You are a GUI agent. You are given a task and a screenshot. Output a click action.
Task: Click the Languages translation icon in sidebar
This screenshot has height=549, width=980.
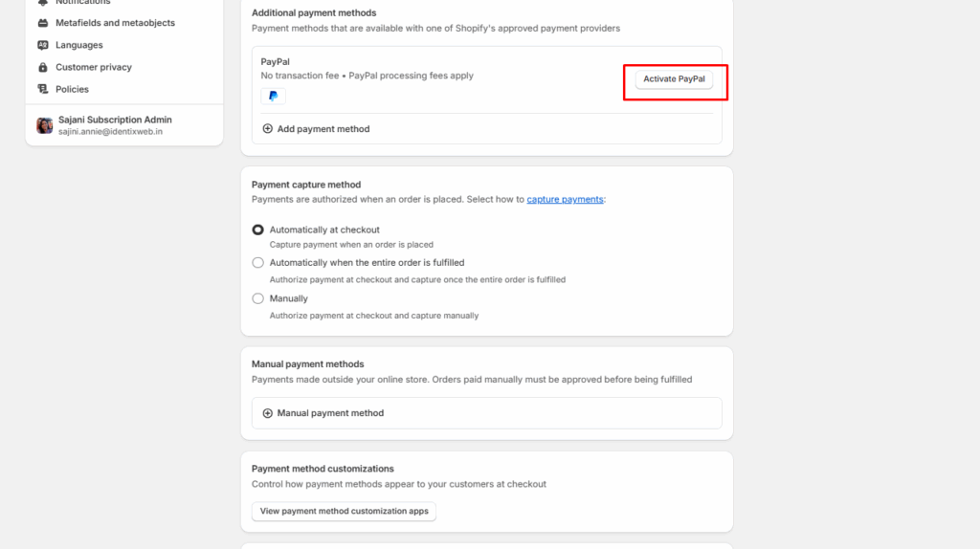(43, 45)
